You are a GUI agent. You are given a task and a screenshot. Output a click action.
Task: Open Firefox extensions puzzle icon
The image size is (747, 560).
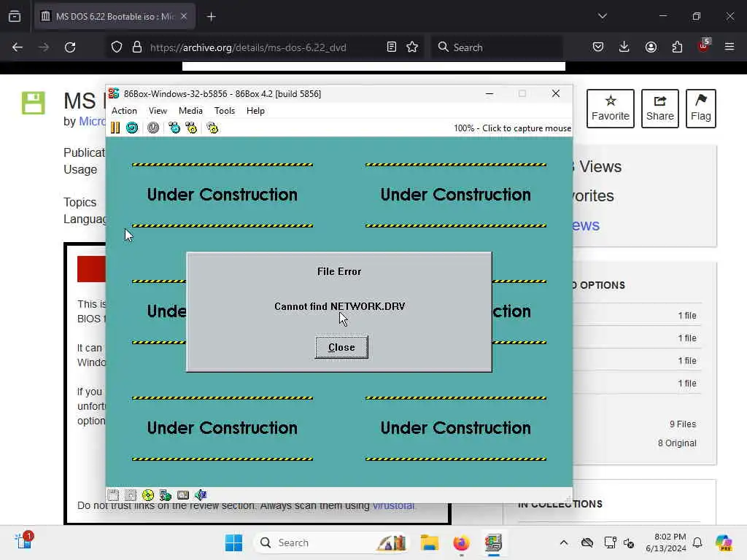(677, 47)
